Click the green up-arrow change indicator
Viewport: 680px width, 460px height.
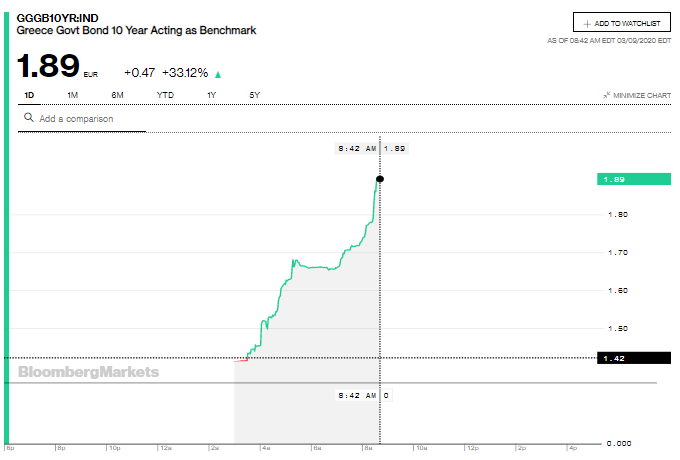(x=218, y=74)
